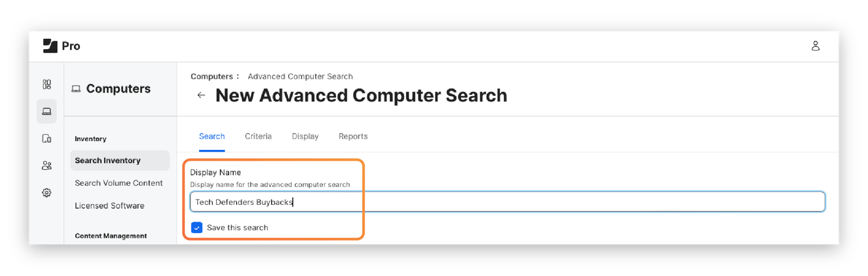
Task: Select the laptop Computers icon in the left rail
Action: click(47, 111)
